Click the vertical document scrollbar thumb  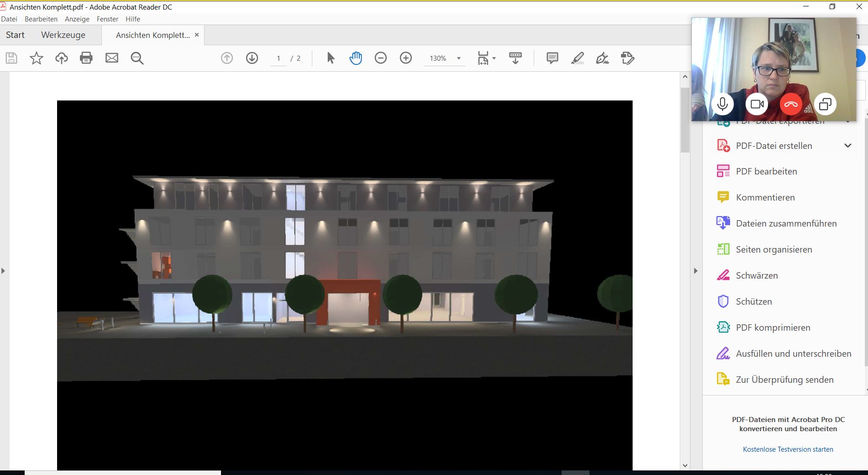[x=685, y=120]
